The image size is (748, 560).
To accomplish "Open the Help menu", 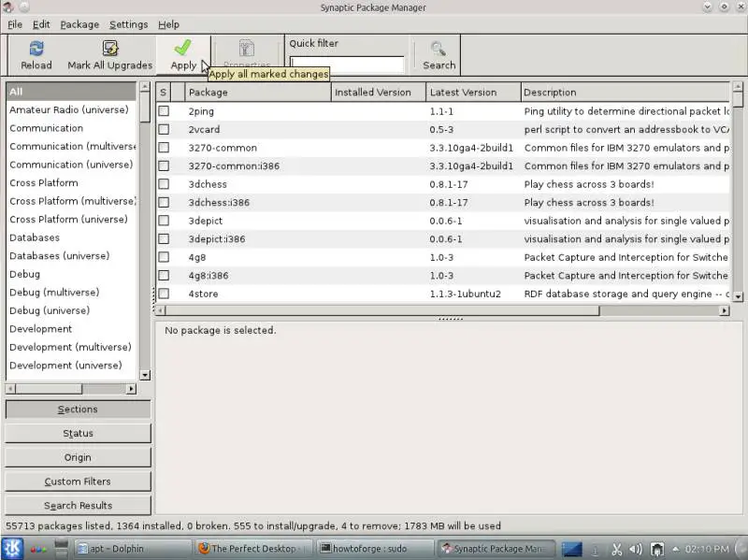I will [169, 24].
